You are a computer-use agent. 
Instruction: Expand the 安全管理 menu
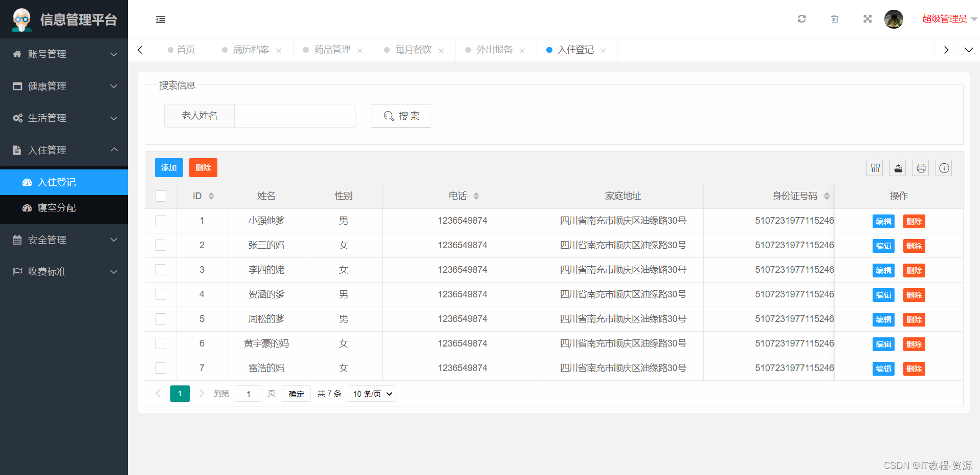pyautogui.click(x=64, y=240)
